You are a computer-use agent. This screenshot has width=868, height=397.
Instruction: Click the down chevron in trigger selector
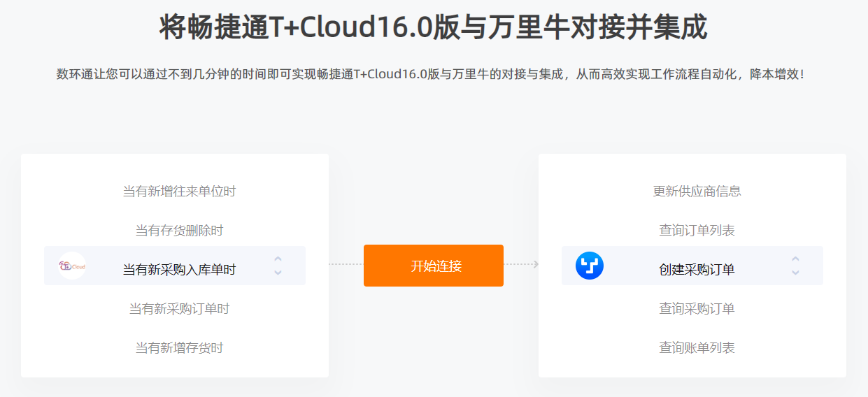pyautogui.click(x=278, y=273)
